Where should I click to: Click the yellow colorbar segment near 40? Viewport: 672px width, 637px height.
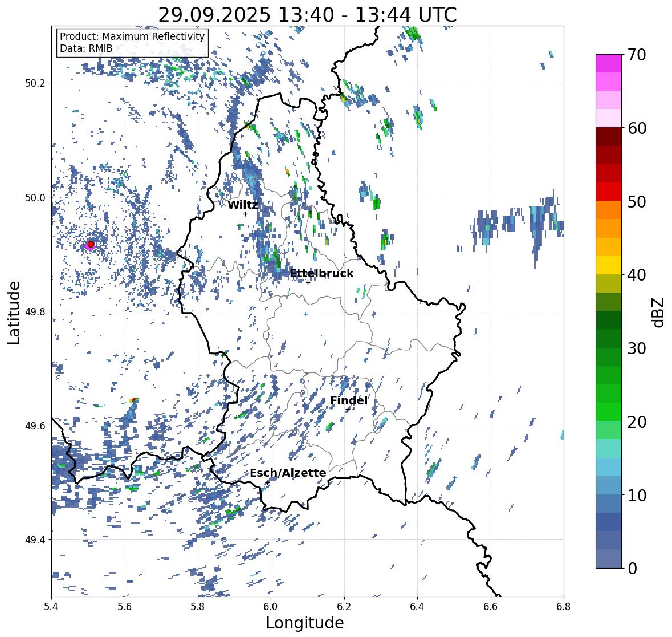[609, 265]
